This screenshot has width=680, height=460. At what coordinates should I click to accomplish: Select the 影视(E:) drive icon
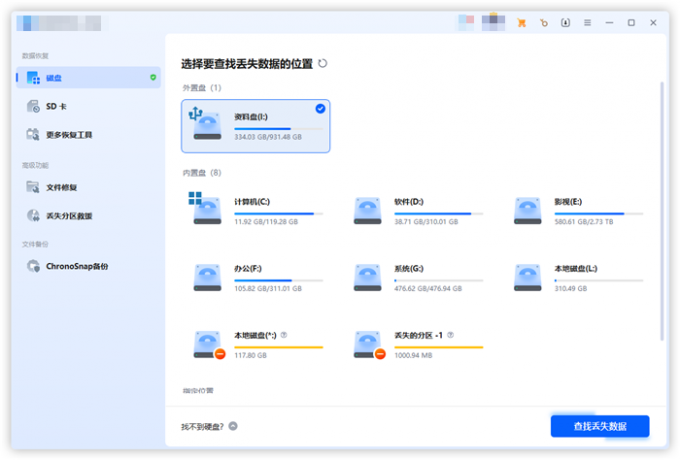[x=527, y=211]
